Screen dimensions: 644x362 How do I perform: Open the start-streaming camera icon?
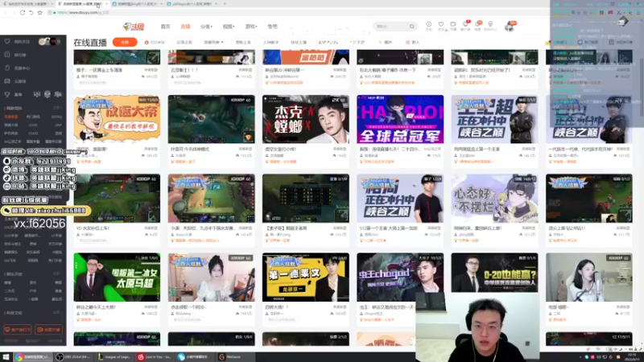click(x=453, y=26)
